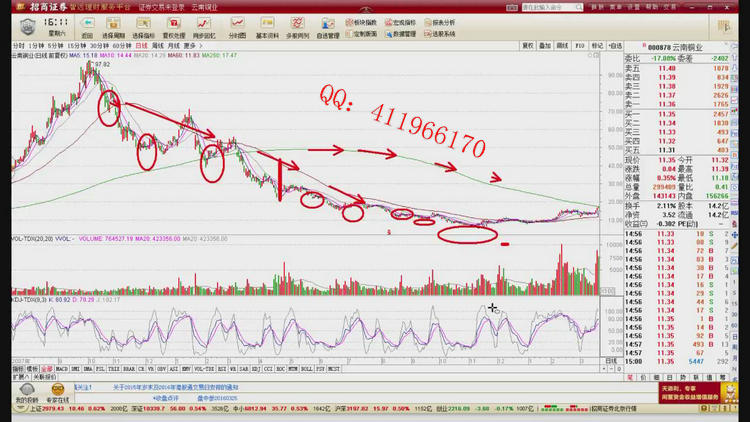Open 自选管理 watchlist manager icon

tap(327, 23)
